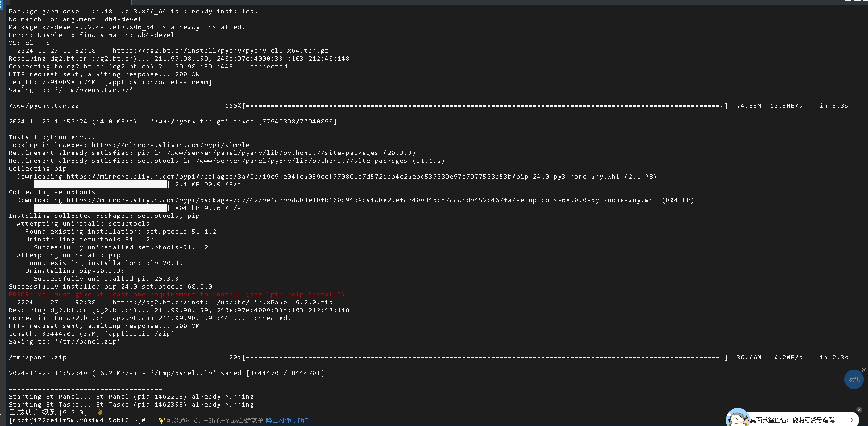868x426 pixels.
Task: Click the /www/pyenv.tar.gz download progress bar
Action: (485, 105)
